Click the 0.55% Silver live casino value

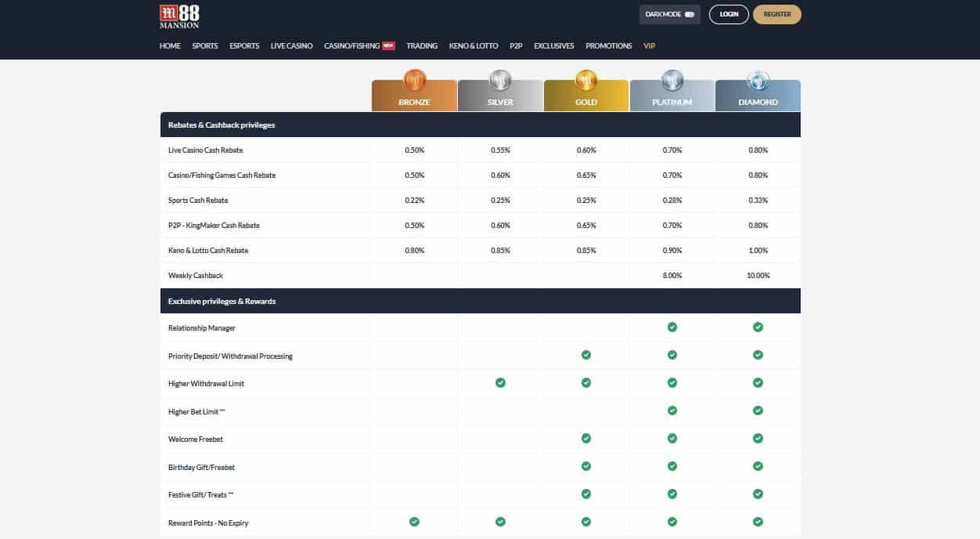pos(500,150)
